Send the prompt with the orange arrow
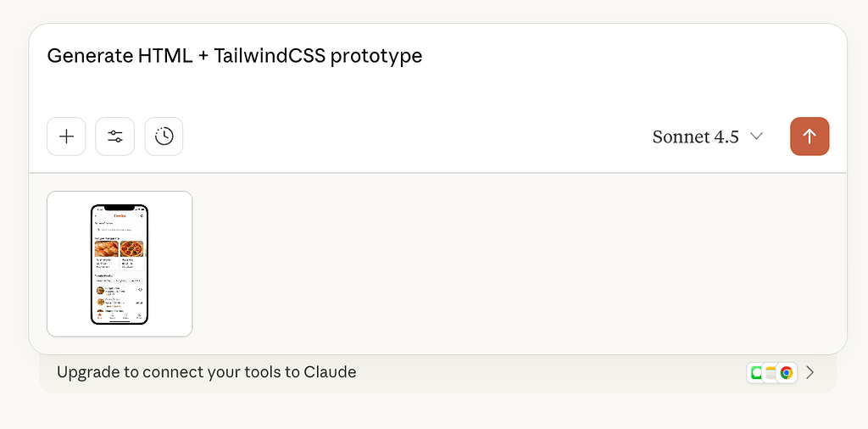Viewport: 868px width, 429px height. pos(810,136)
